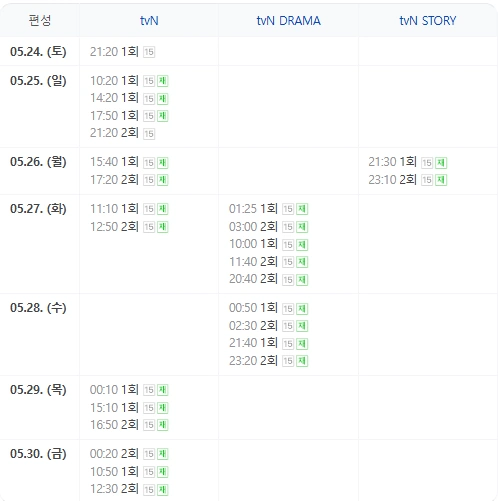Click the 15 rating icon beside 02:30 2회
This screenshot has height=501, width=498.
pos(288,326)
